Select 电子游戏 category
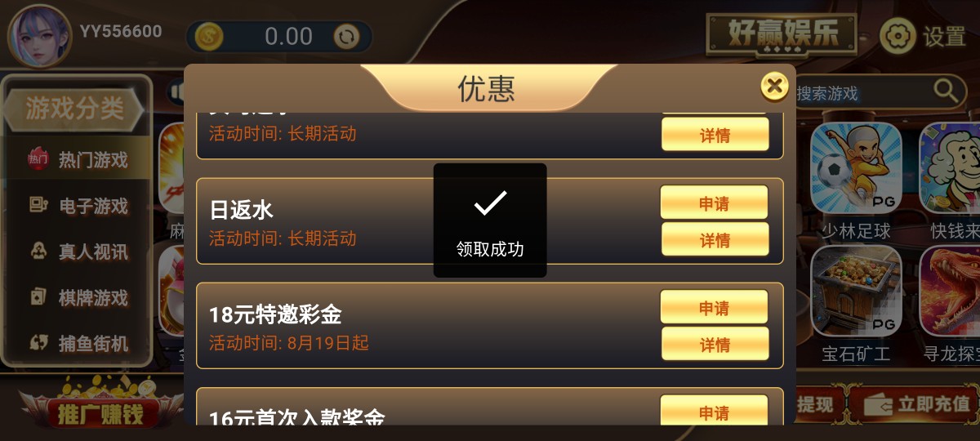Viewport: 980px width, 441px height. pyautogui.click(x=78, y=206)
